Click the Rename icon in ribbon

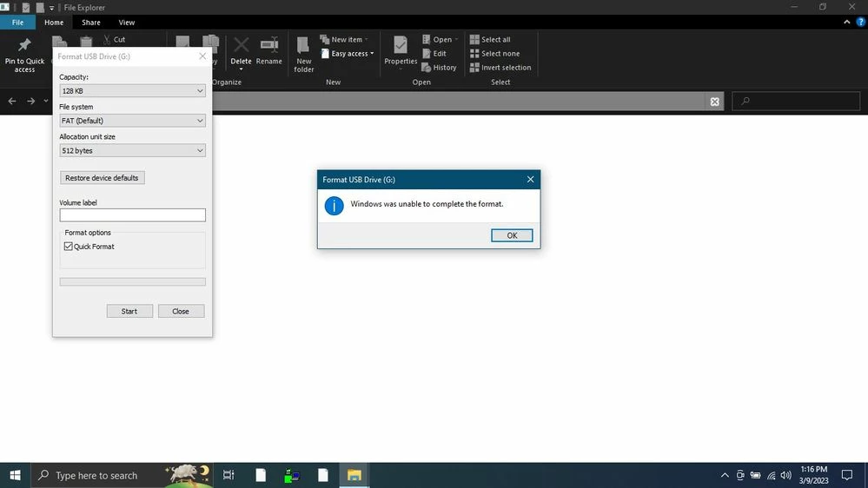269,45
